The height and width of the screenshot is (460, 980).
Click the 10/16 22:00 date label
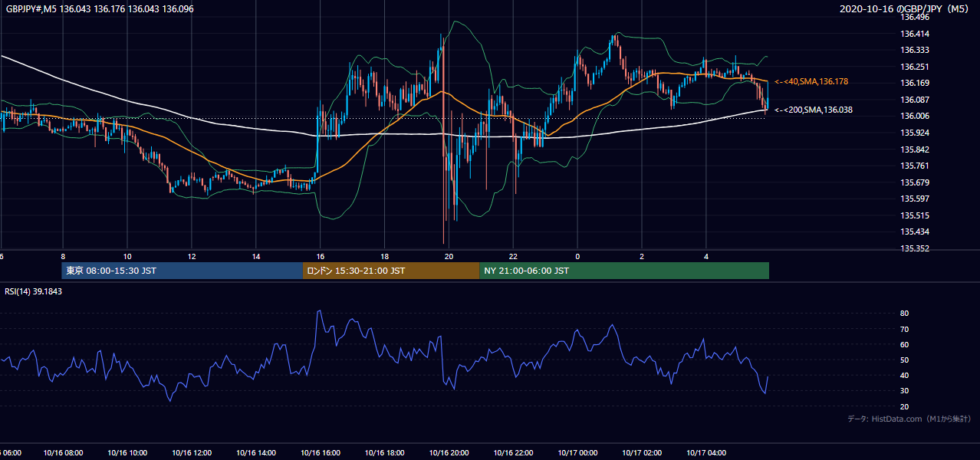[x=515, y=453]
